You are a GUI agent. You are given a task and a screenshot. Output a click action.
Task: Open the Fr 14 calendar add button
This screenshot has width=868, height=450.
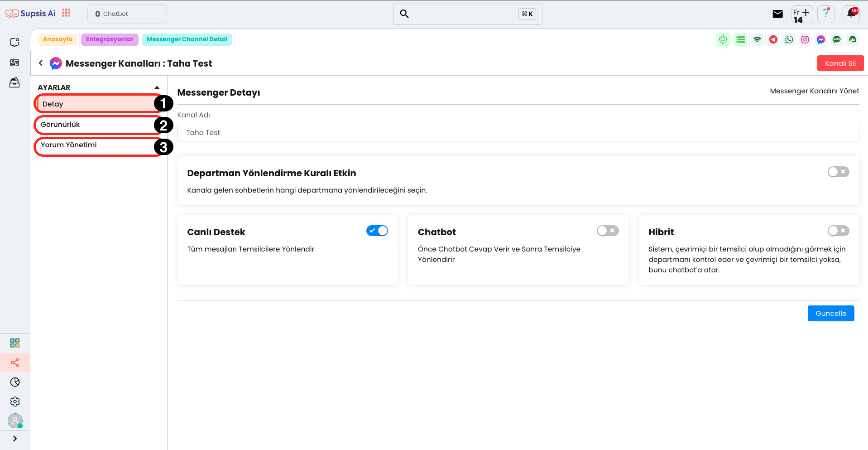[802, 15]
